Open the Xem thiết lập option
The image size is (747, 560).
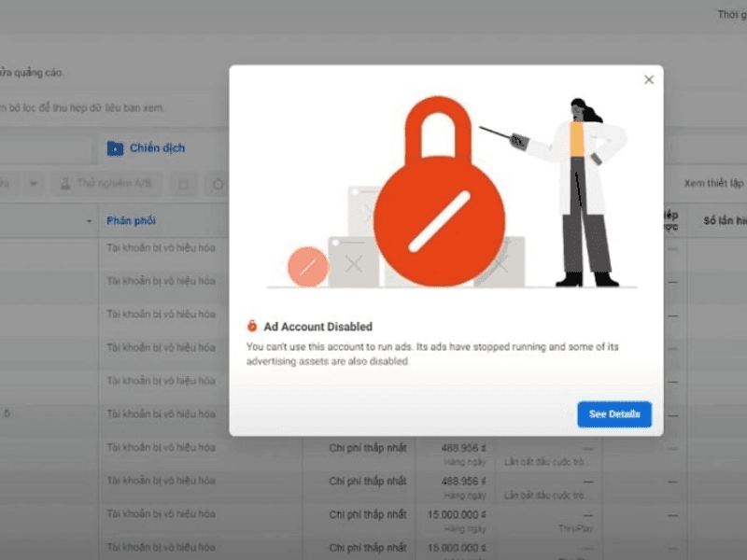713,183
